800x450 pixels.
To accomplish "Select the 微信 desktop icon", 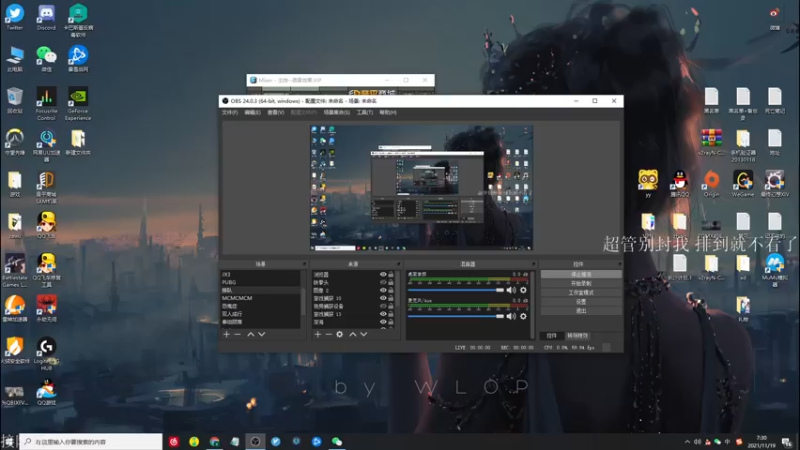I will [46, 59].
